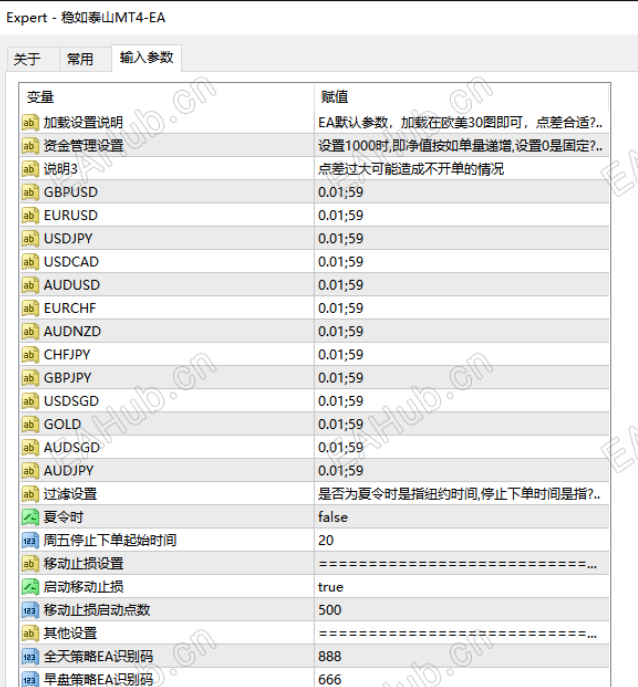Click the string icon beside USDJPY
Screen dimensions: 638x687
click(x=30, y=239)
